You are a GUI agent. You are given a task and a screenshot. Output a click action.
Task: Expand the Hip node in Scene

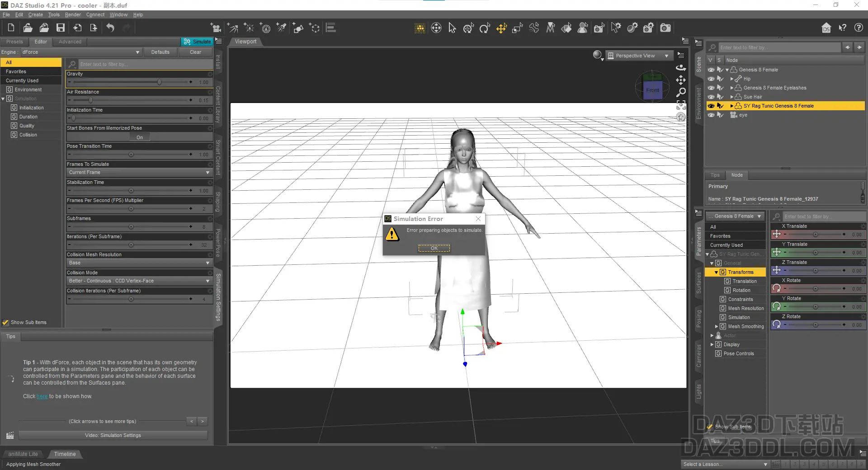(731, 79)
